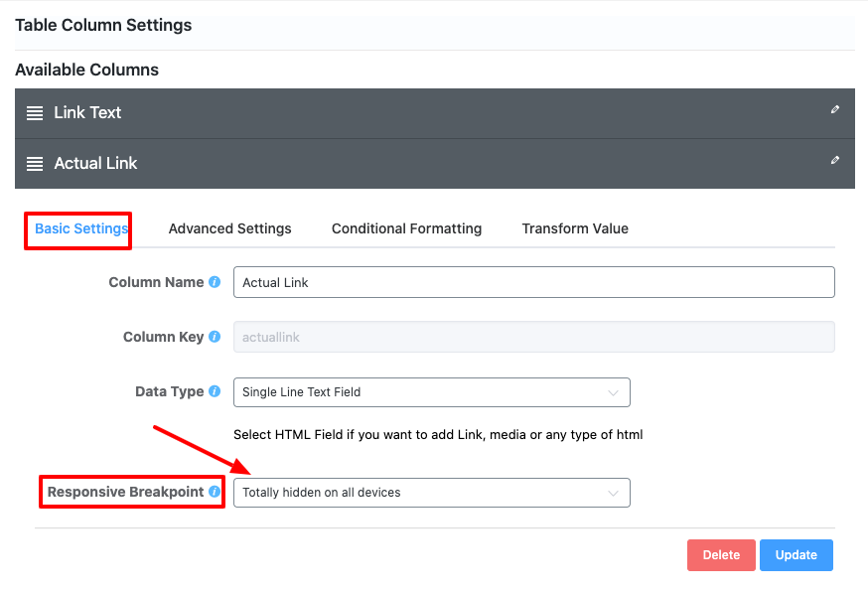Open the Conditional Formatting tab
Viewport: 868px width, 594px height.
406,228
